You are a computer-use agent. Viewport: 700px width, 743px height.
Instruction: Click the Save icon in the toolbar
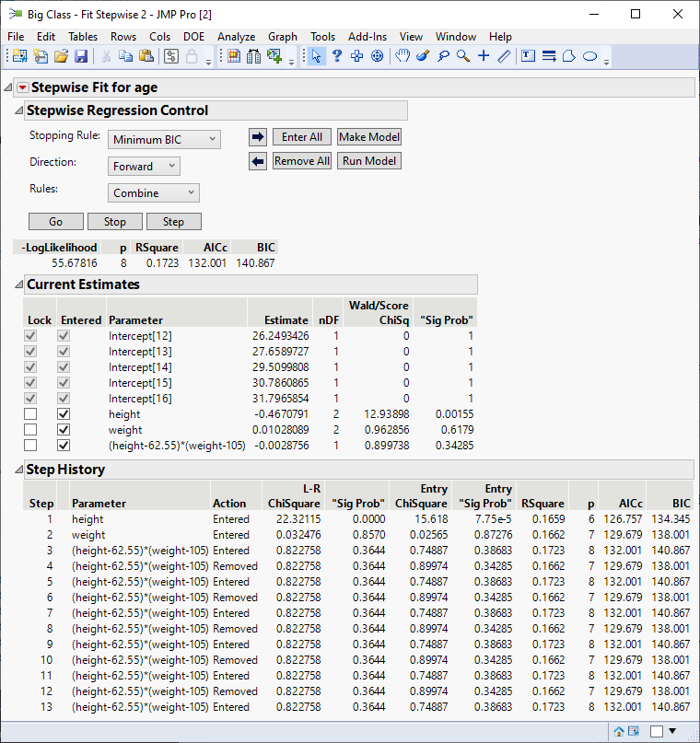coord(81,56)
